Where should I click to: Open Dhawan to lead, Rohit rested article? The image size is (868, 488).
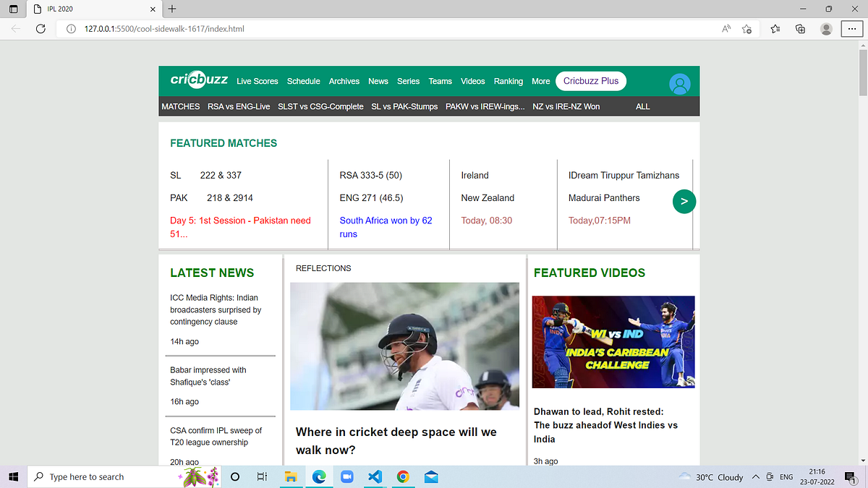click(605, 425)
